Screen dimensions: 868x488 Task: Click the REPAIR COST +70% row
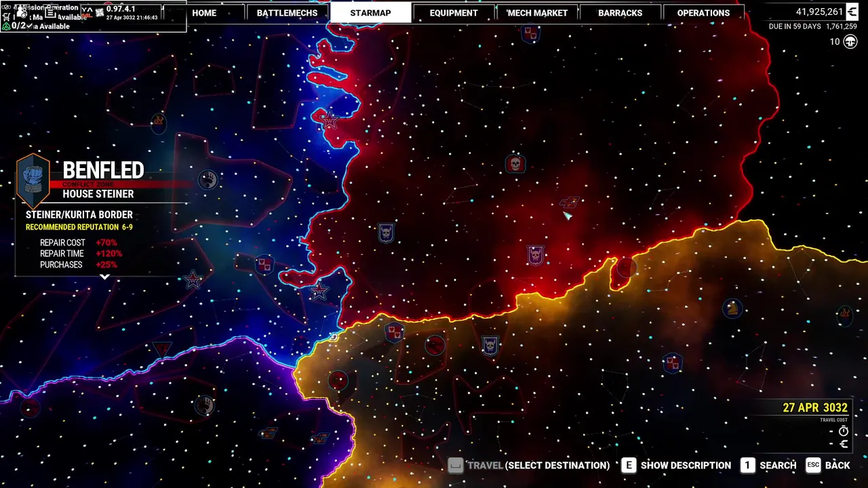pyautogui.click(x=79, y=243)
